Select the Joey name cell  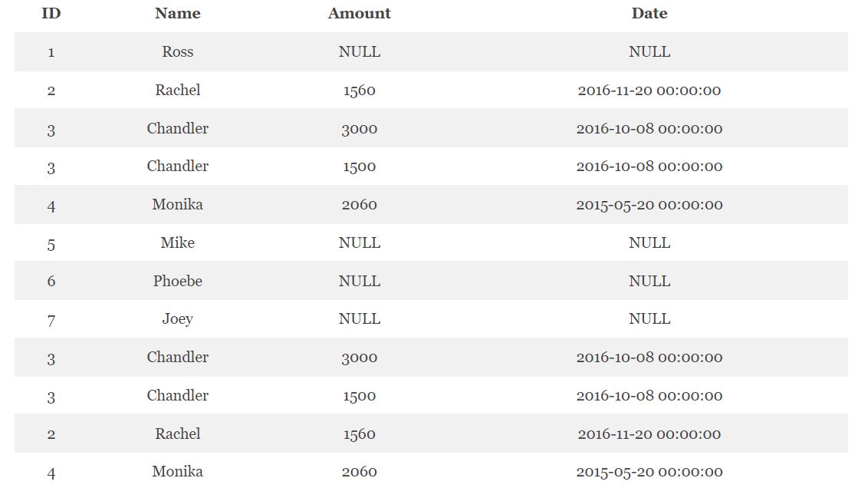coord(178,319)
